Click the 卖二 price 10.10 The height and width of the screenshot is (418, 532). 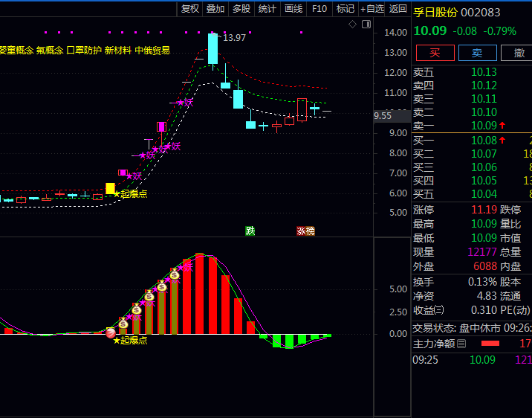point(484,112)
